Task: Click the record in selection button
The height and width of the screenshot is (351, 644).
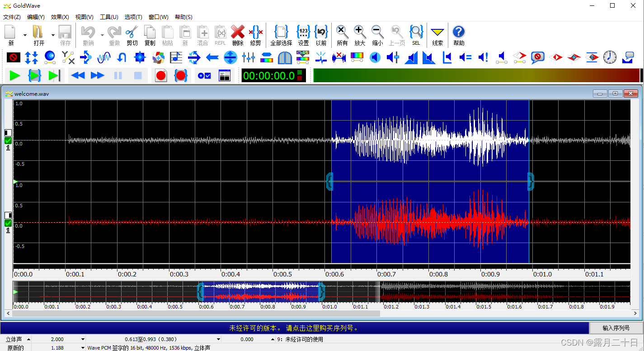Action: point(181,75)
